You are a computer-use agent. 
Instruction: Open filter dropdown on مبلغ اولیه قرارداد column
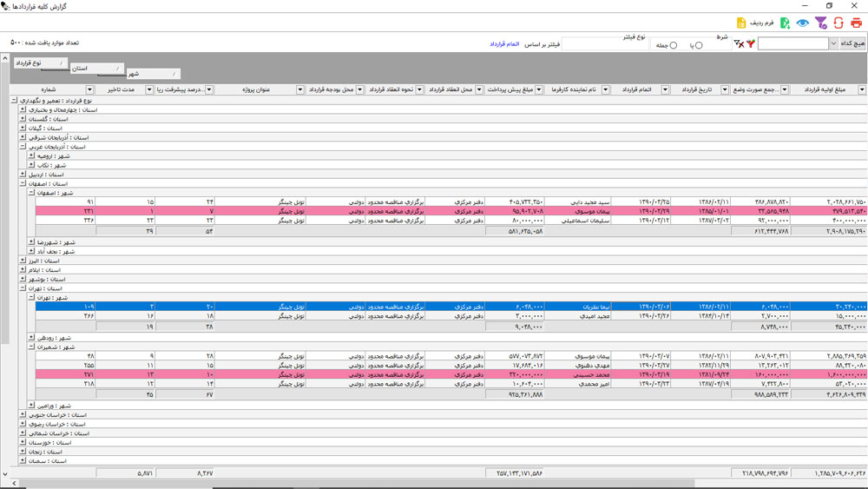click(x=862, y=89)
